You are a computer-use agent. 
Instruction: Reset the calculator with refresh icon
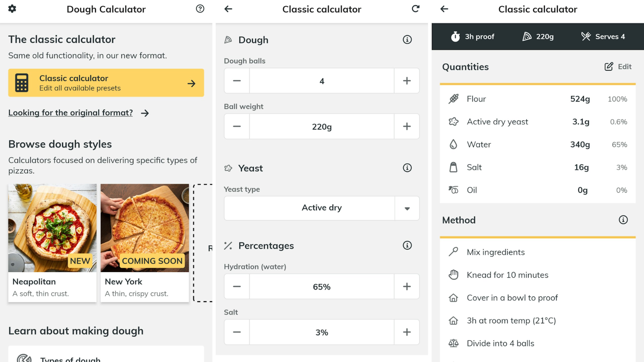pyautogui.click(x=416, y=9)
